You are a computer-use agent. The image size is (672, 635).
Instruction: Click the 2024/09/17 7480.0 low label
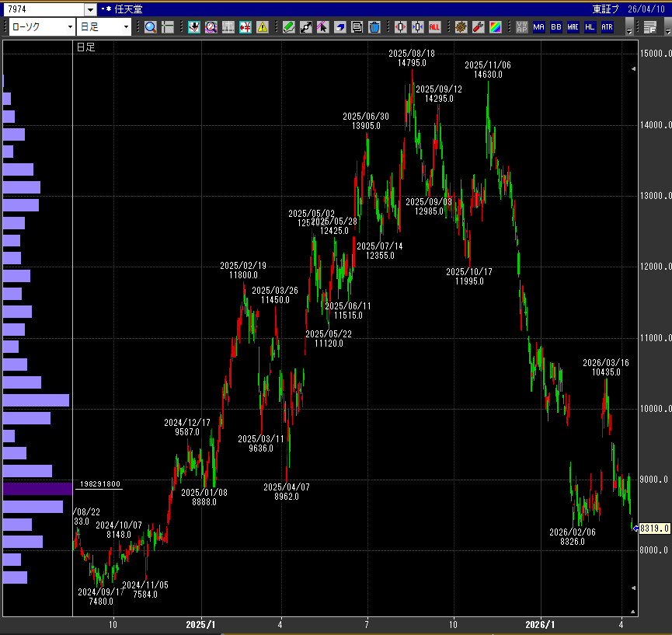(101, 597)
